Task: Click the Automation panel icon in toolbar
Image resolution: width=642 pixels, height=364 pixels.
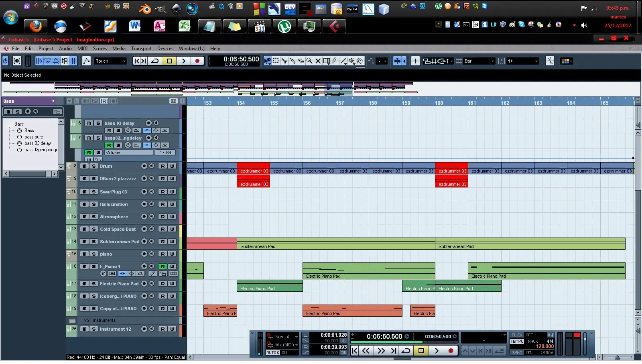Action: pyautogui.click(x=86, y=61)
